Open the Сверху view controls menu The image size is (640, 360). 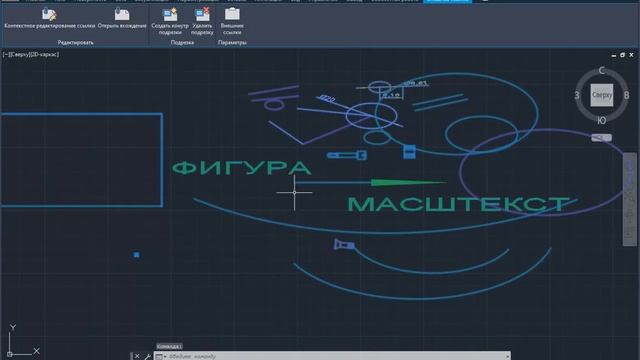coord(20,54)
